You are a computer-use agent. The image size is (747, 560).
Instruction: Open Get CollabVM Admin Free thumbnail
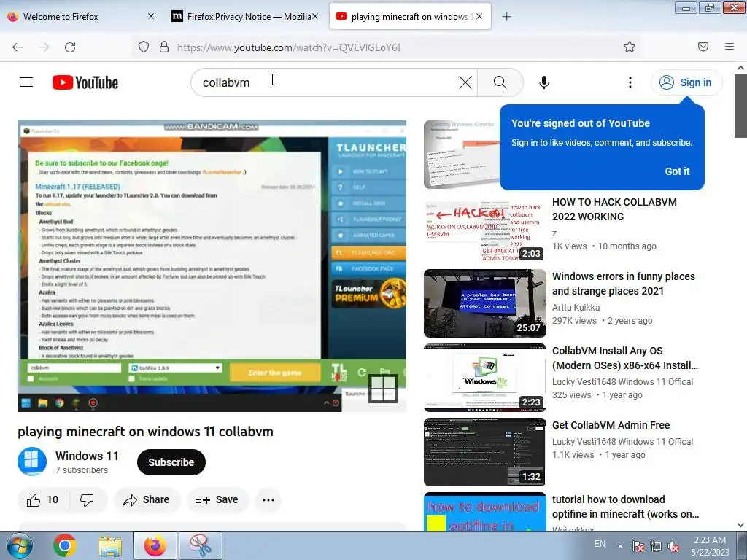click(x=485, y=452)
